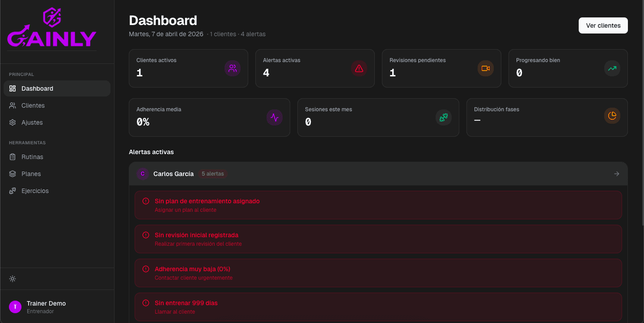Image resolution: width=644 pixels, height=323 pixels.
Task: Click the pulse icon on Adherencia media card
Action: pos(274,117)
